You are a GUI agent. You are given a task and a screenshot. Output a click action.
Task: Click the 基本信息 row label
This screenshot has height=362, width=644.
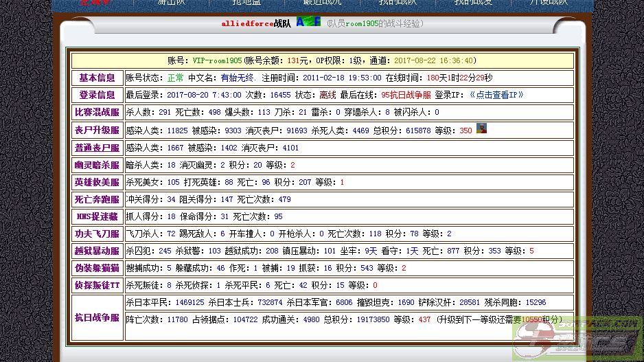97,78
